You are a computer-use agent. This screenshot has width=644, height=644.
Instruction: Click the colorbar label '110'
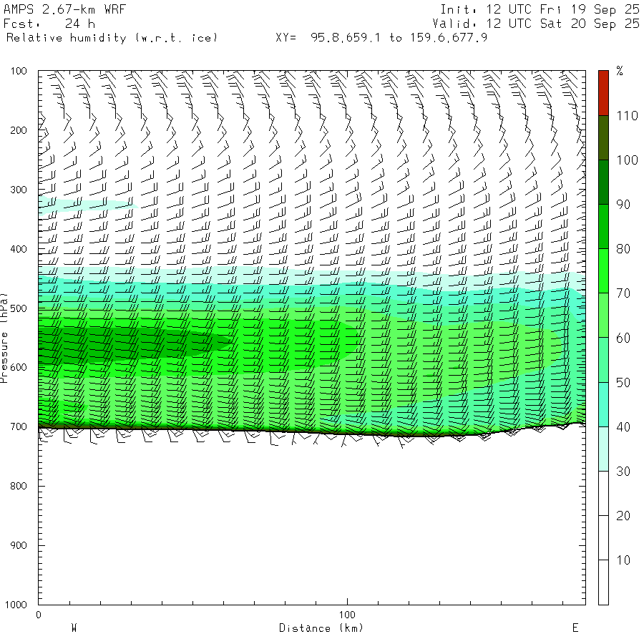tap(627, 116)
